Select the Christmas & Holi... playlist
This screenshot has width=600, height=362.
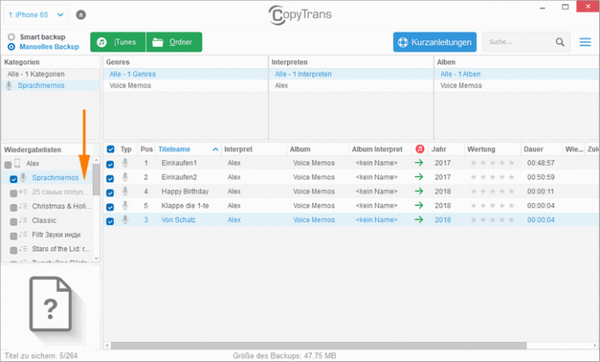[61, 206]
